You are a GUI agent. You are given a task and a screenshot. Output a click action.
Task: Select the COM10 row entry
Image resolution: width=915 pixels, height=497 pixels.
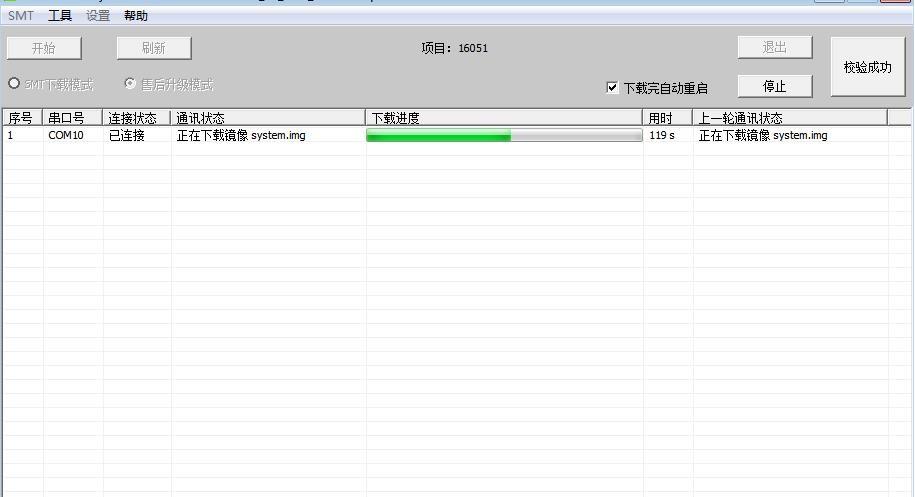click(66, 136)
